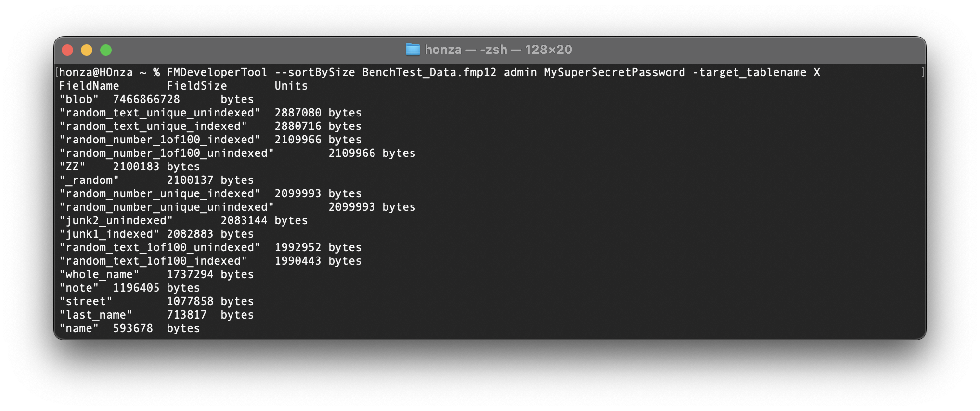Click the "honza — -zsh — 128×20" window title
Viewport: 980px width, 411px height.
(x=498, y=50)
